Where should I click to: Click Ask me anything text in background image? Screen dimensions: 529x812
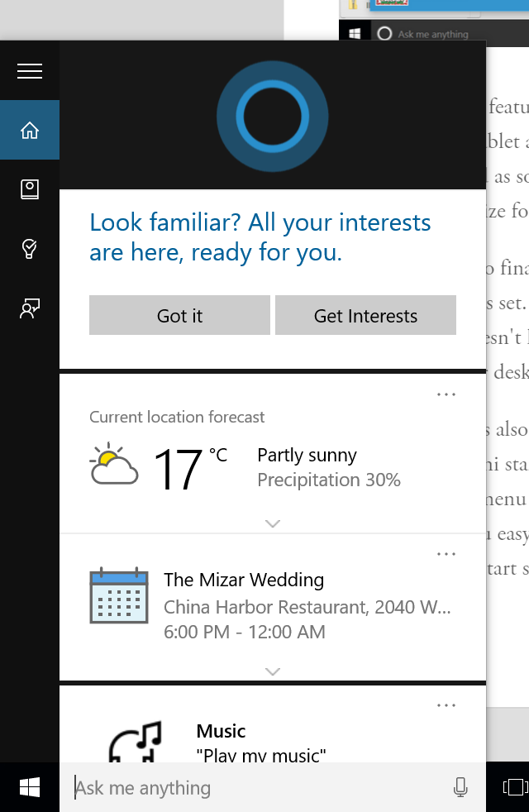coord(433,34)
